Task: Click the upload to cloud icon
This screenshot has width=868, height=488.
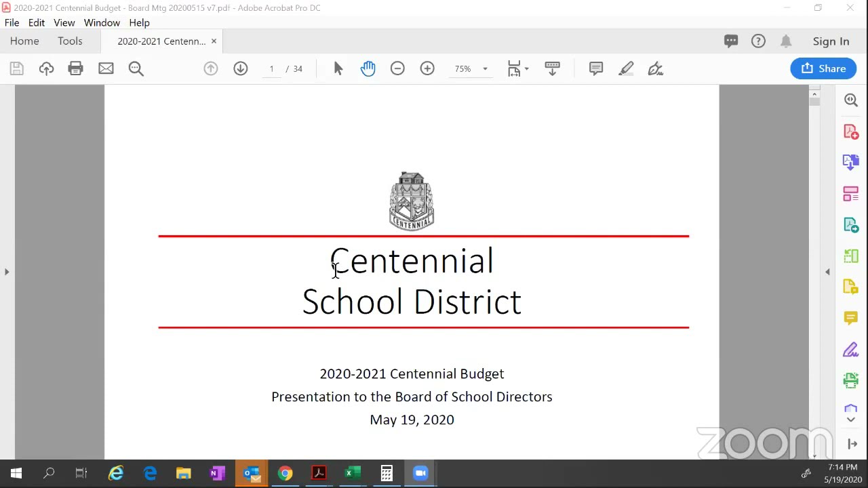Action: pos(46,68)
